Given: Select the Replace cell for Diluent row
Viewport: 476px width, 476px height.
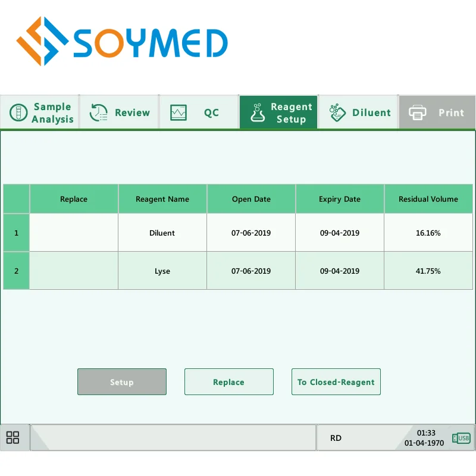Looking at the screenshot, I should click(74, 233).
